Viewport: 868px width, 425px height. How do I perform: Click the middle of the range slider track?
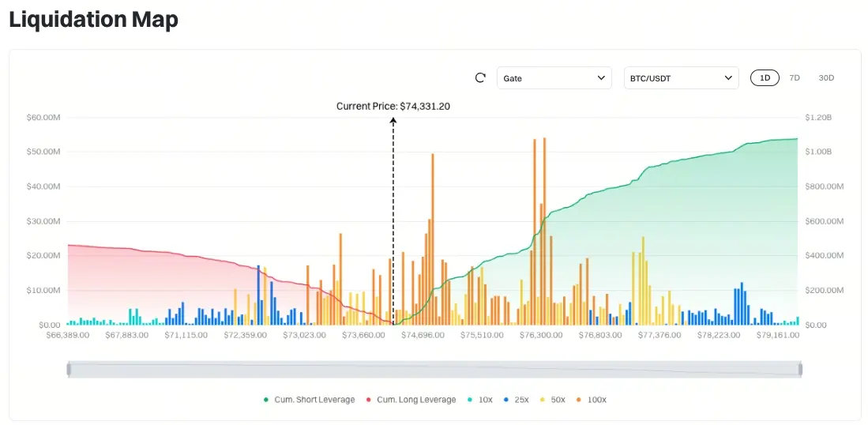coord(434,370)
